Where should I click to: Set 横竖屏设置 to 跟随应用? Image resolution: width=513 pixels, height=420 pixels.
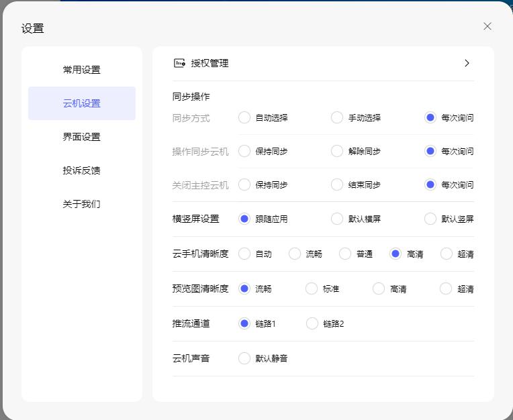click(x=244, y=219)
